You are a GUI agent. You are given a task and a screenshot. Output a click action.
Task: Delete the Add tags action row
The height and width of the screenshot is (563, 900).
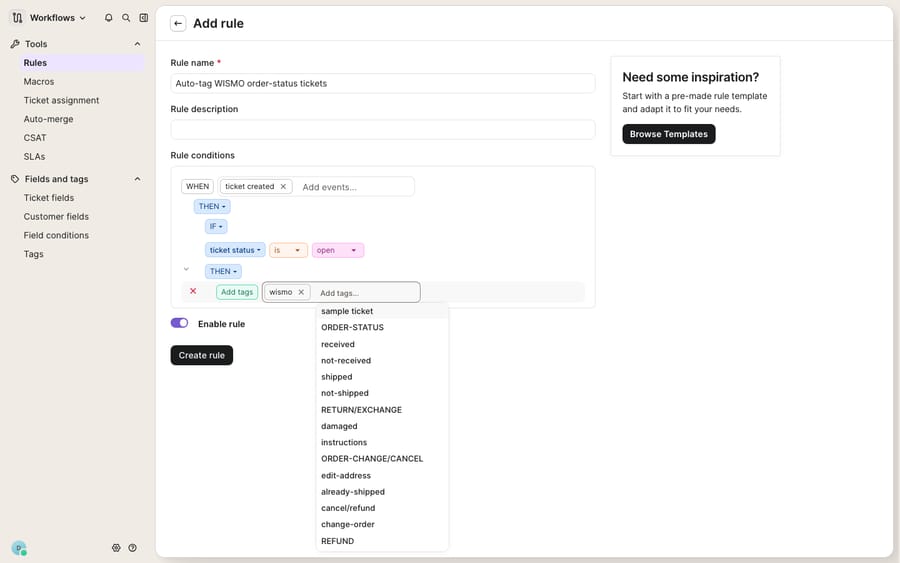click(x=193, y=291)
